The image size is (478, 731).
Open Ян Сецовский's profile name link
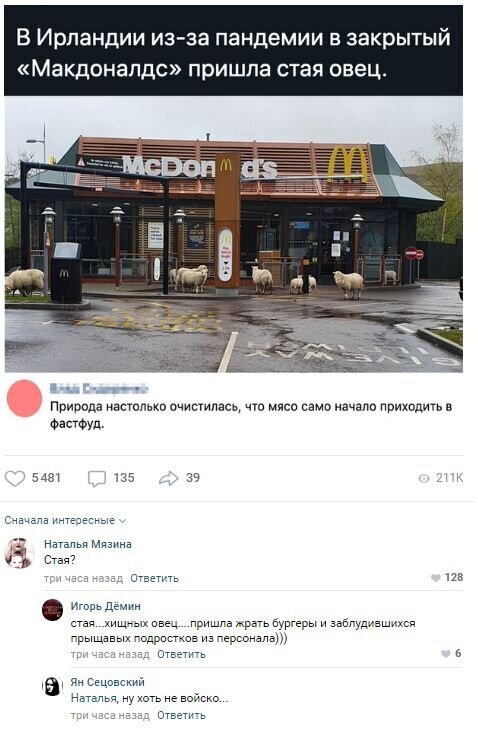[108, 682]
